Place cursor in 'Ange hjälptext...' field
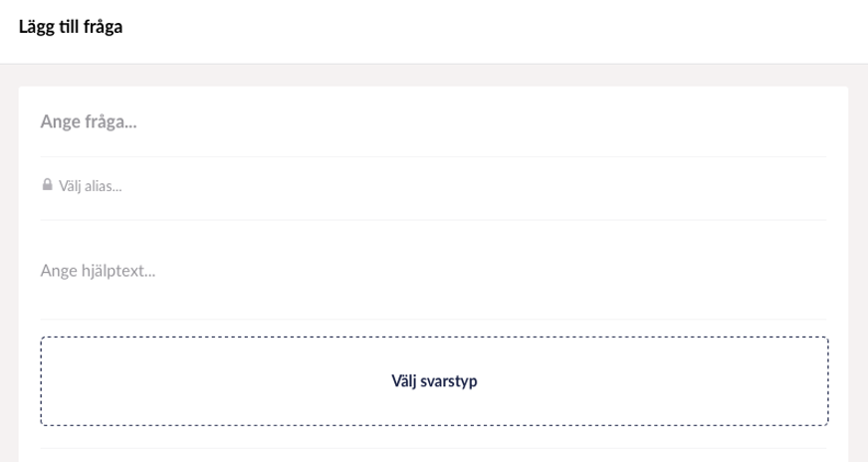This screenshot has height=462, width=868. (433, 271)
